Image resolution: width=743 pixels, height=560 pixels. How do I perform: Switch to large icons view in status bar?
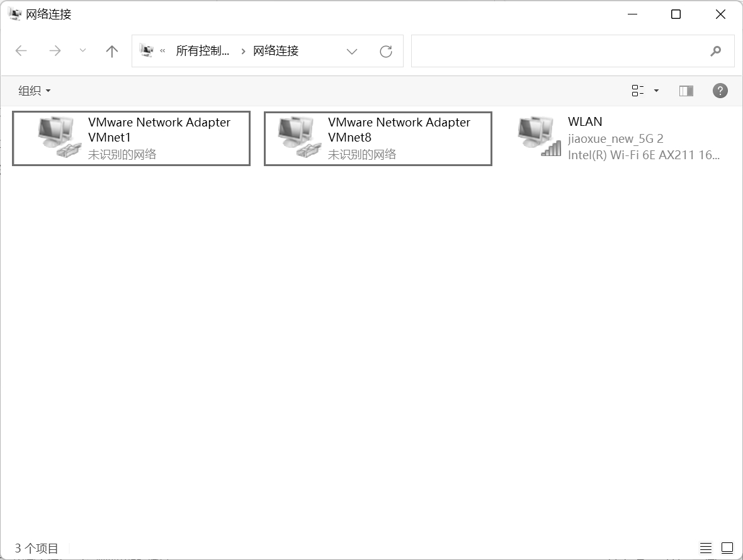727,547
